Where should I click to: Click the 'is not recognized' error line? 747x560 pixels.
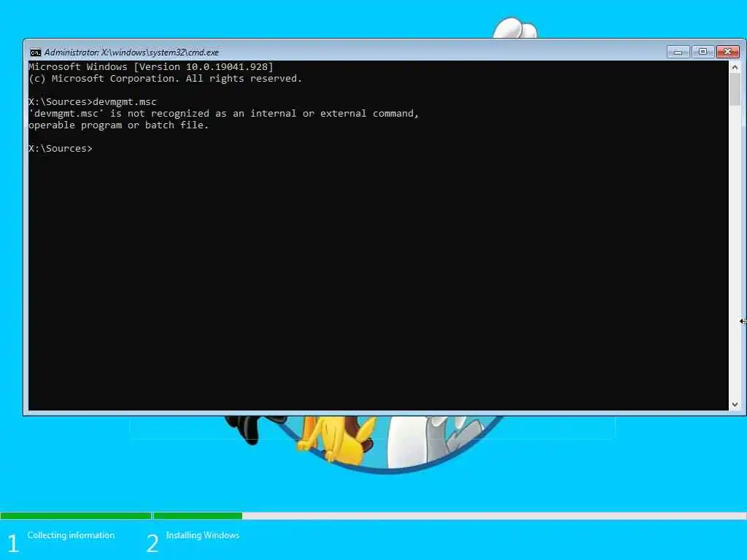click(x=223, y=113)
